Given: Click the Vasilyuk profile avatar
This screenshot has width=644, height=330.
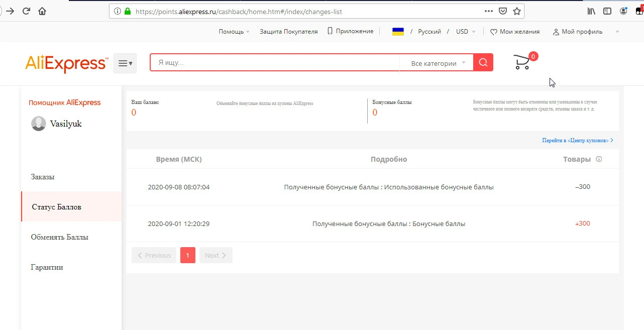Looking at the screenshot, I should tap(39, 124).
